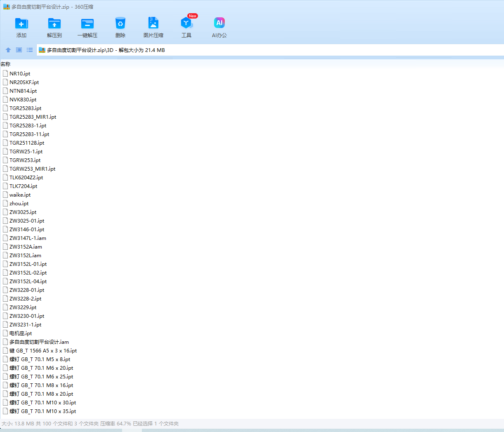
Task: Open the 图片压缩 image compress tool
Action: [153, 23]
